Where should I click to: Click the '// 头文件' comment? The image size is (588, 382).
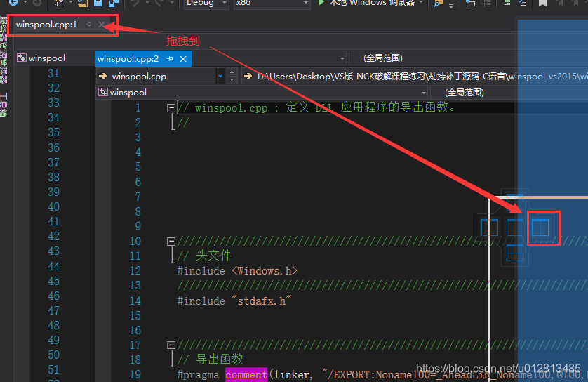coord(204,256)
